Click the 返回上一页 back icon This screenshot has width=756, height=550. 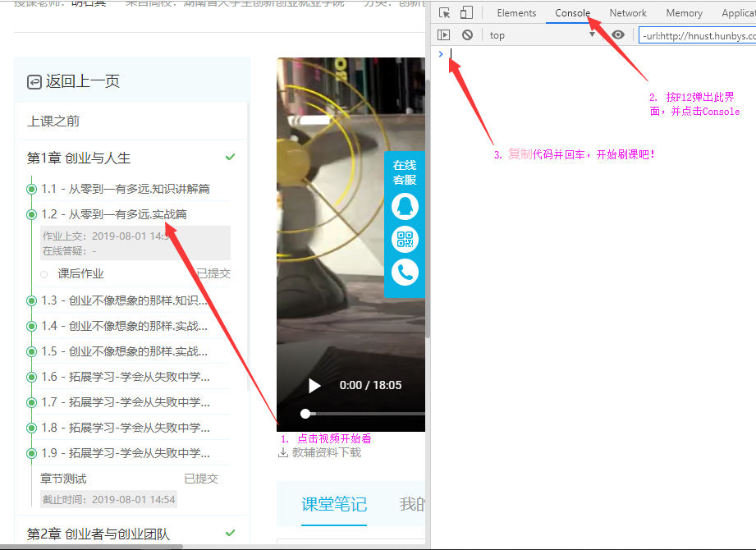(34, 82)
